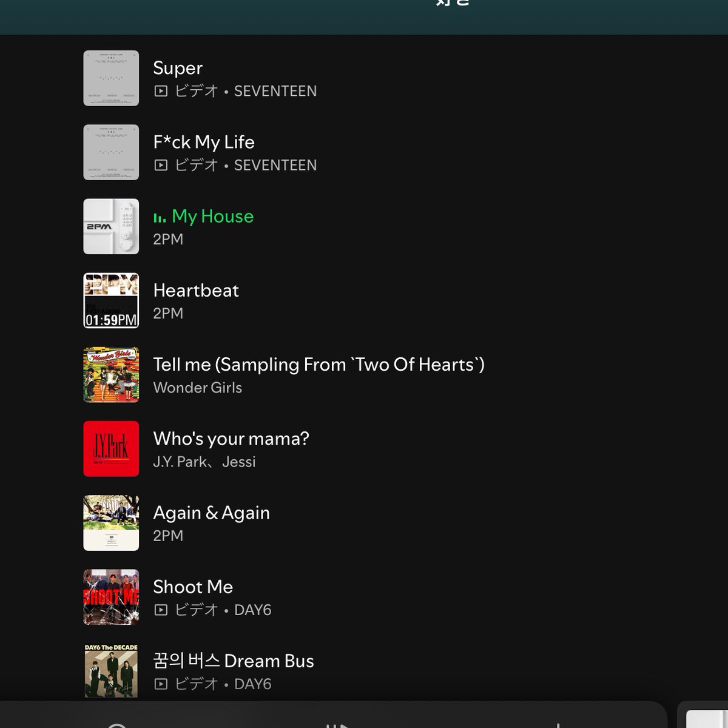Select the Again & Again album cover
This screenshot has height=728, width=728.
coord(111,523)
